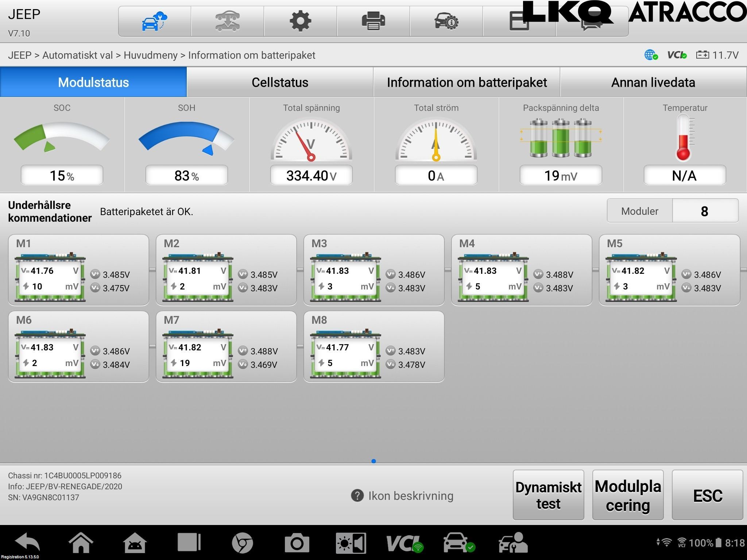Select the SOH gauge showing 83%
Screen dimensions: 747x560
point(186,138)
